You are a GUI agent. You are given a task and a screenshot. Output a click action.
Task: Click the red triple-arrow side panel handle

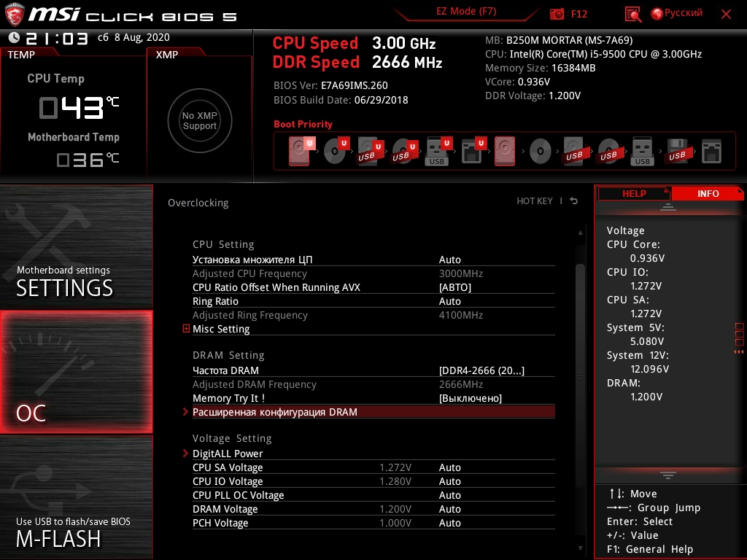point(739,352)
